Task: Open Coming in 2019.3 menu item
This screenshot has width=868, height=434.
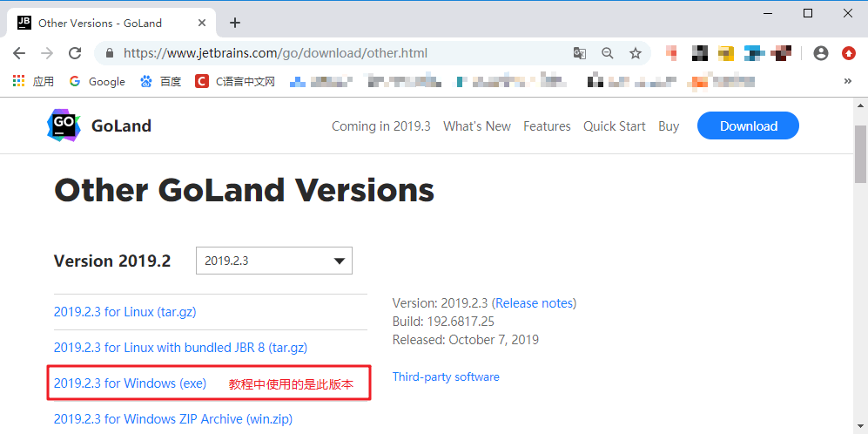Action: (x=380, y=126)
